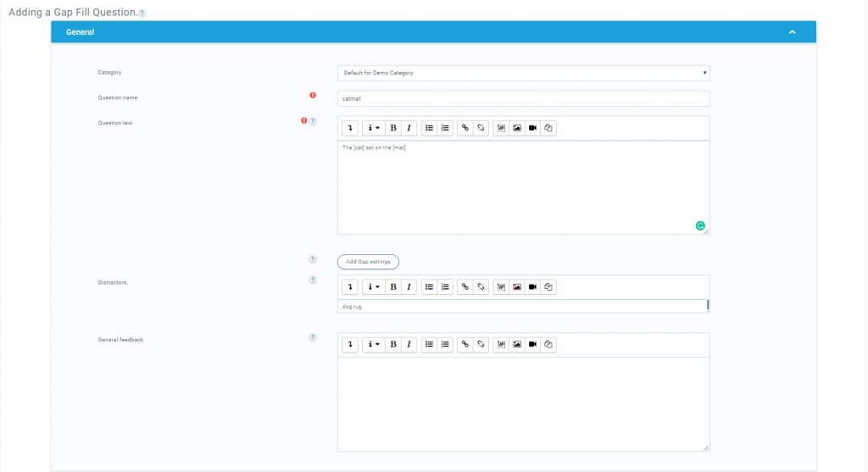Open the Category dropdown
Viewport: 868px width, 472px height.
coord(523,73)
